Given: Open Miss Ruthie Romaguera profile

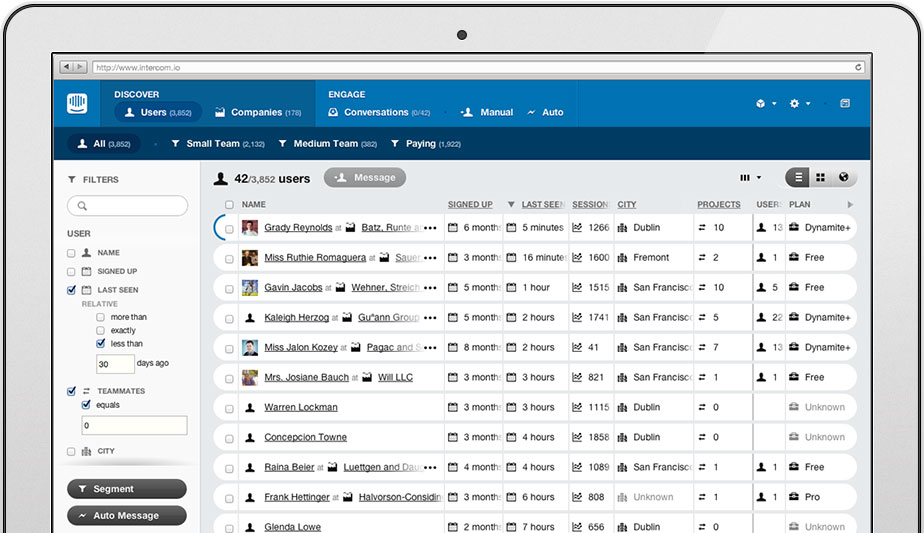Looking at the screenshot, I should [x=315, y=258].
